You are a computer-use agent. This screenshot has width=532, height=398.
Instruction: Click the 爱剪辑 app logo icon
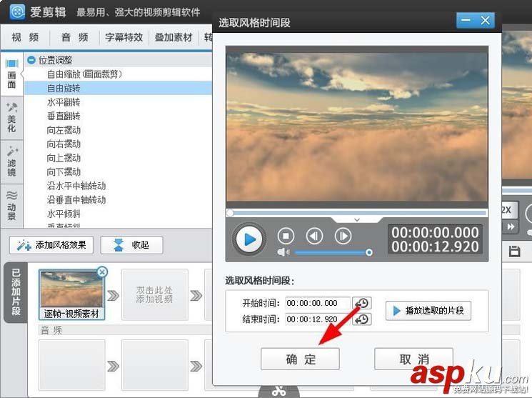tap(17, 12)
